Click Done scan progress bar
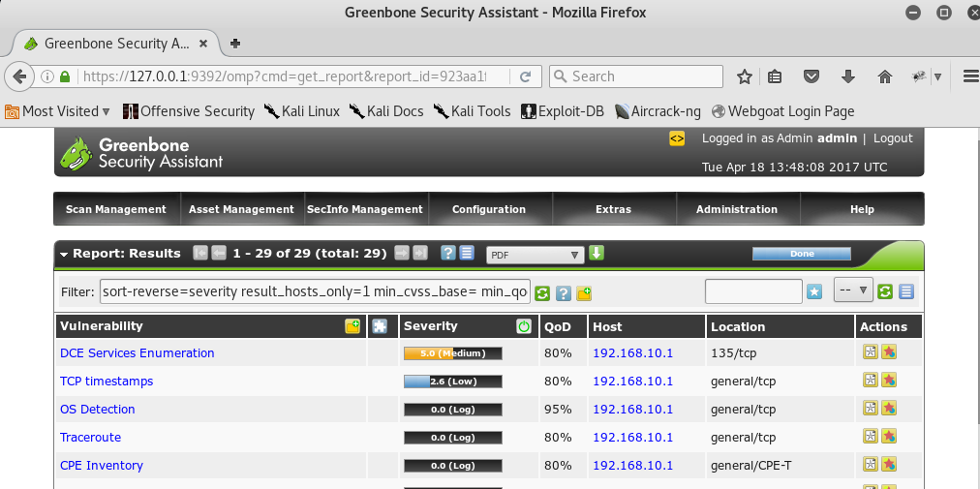Image resolution: width=980 pixels, height=489 pixels. pyautogui.click(x=801, y=254)
